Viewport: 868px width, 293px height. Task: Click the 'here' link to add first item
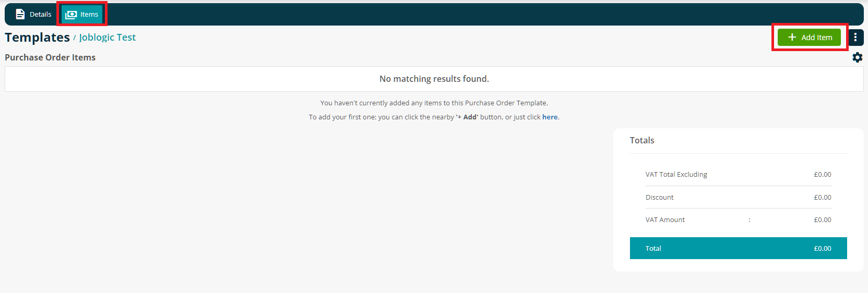pos(550,117)
